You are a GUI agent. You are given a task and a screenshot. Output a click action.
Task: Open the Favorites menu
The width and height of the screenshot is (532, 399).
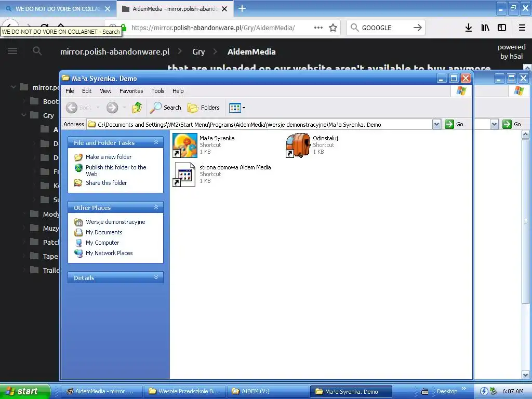click(131, 91)
